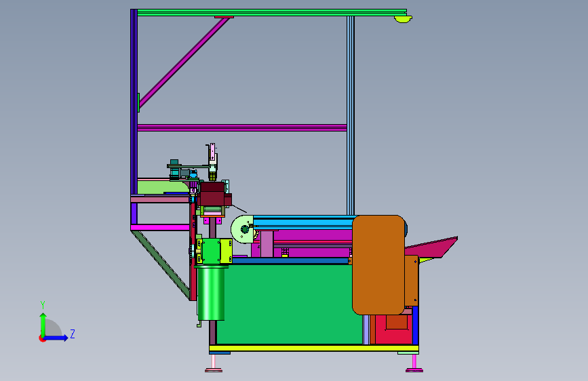
Task: Select the cyan conveyor top strip
Action: (x=303, y=222)
